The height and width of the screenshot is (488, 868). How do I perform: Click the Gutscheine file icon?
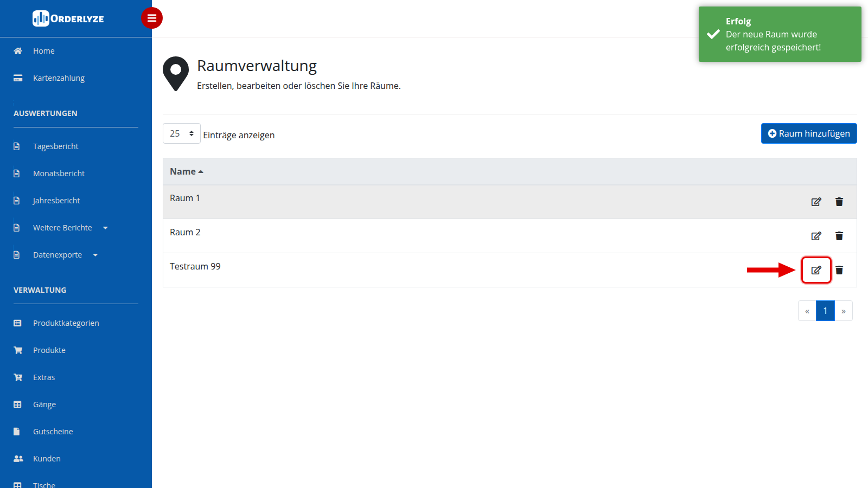(16, 432)
